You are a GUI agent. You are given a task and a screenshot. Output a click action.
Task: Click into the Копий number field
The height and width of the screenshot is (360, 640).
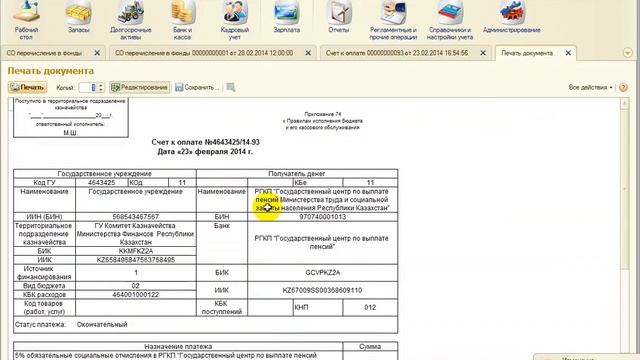pos(88,87)
